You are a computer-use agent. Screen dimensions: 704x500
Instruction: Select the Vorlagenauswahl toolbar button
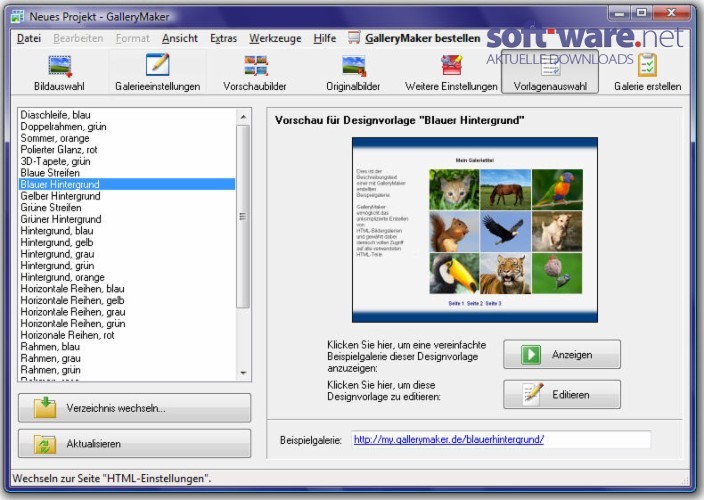tap(550, 72)
